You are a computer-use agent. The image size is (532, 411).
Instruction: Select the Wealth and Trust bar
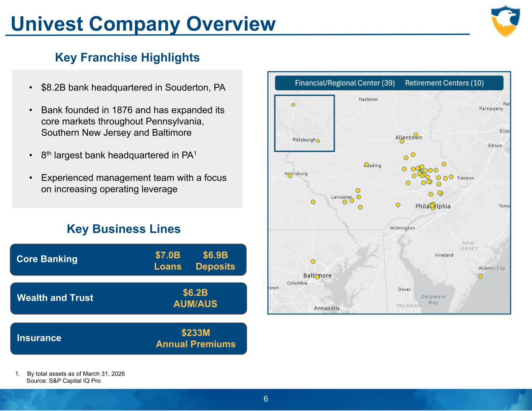pyautogui.click(x=128, y=298)
